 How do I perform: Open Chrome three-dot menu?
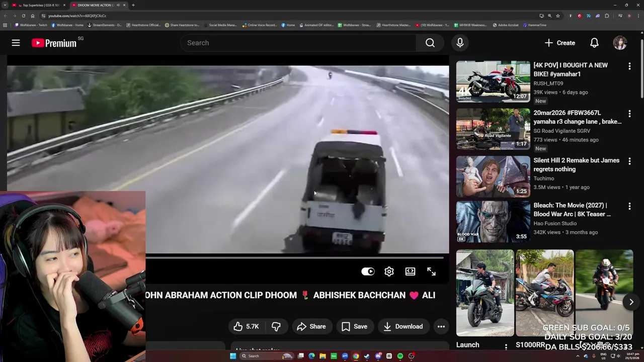click(x=638, y=16)
